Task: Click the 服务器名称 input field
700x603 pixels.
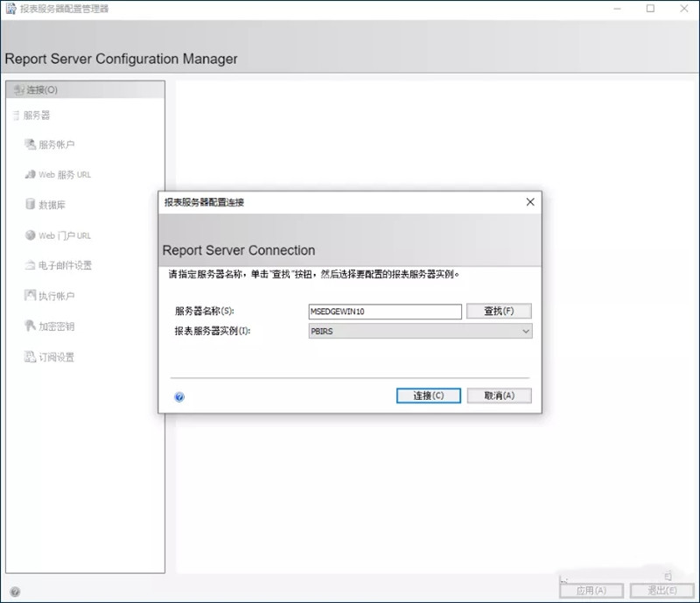Action: click(385, 312)
